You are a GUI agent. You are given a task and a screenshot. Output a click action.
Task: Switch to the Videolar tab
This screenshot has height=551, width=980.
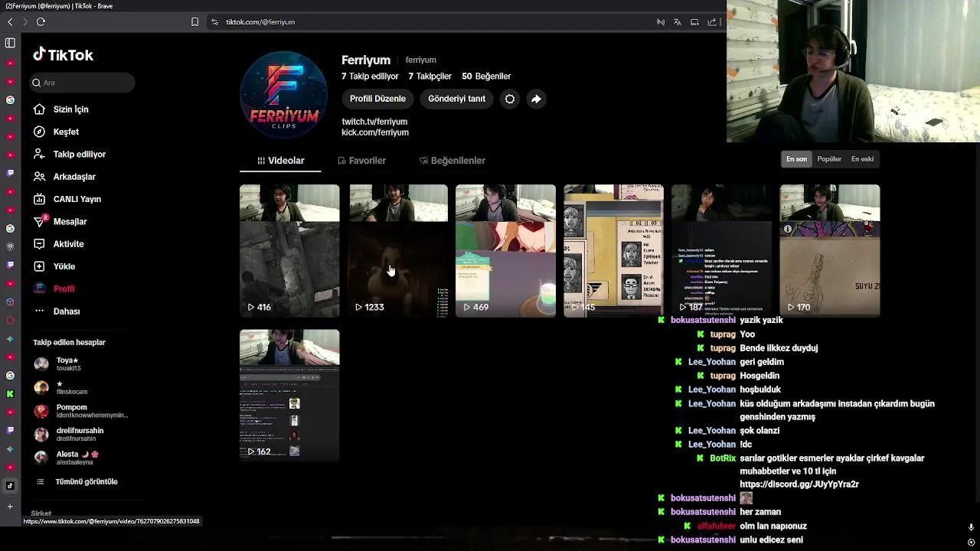(x=281, y=161)
